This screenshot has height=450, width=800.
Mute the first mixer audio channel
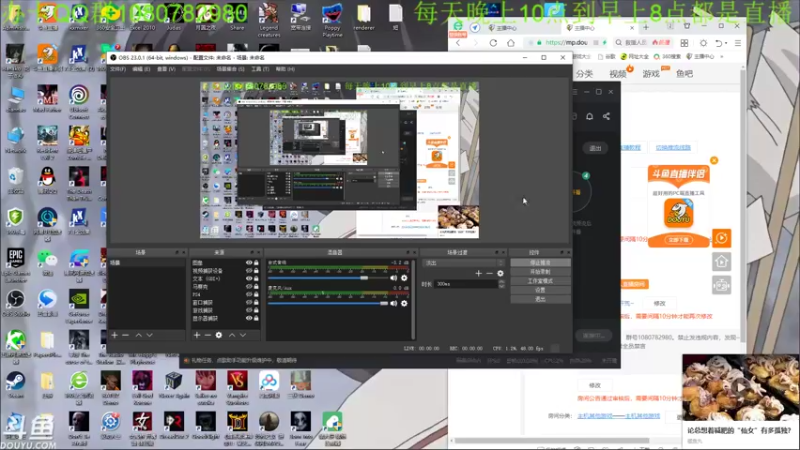[x=393, y=278]
